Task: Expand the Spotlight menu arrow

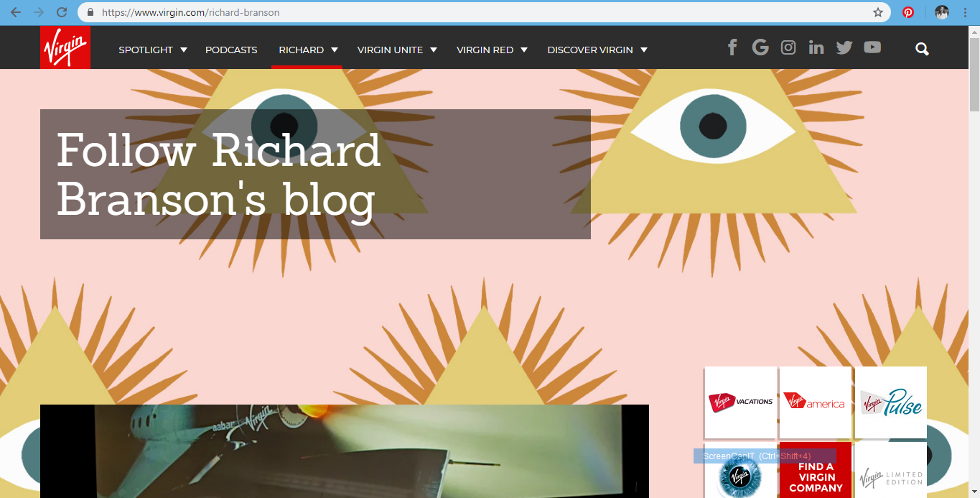Action: (184, 50)
